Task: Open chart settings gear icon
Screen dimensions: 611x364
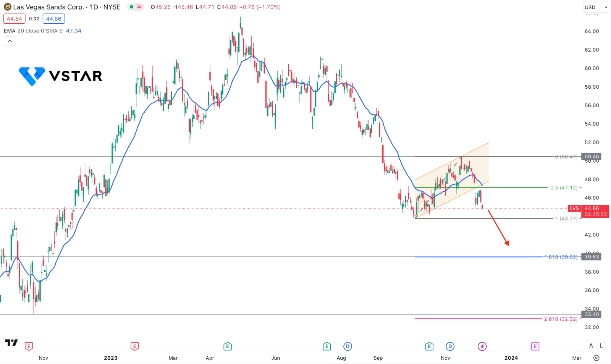Action: coord(596,358)
